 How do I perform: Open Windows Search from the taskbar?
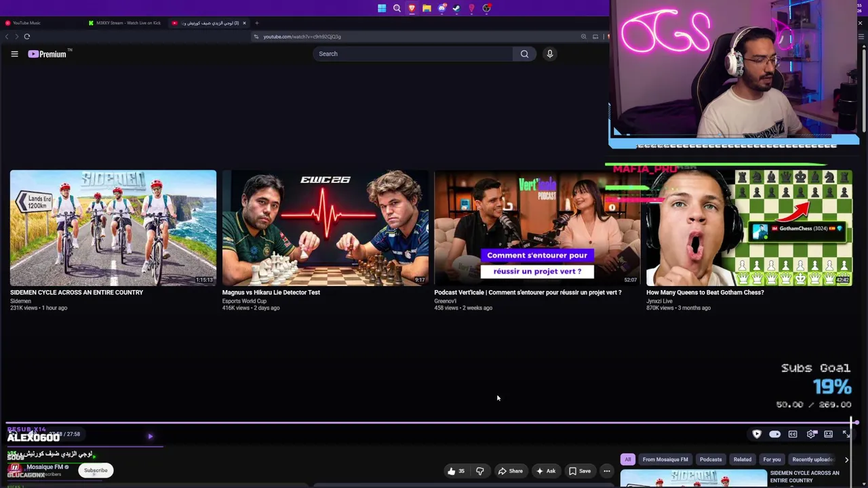397,8
